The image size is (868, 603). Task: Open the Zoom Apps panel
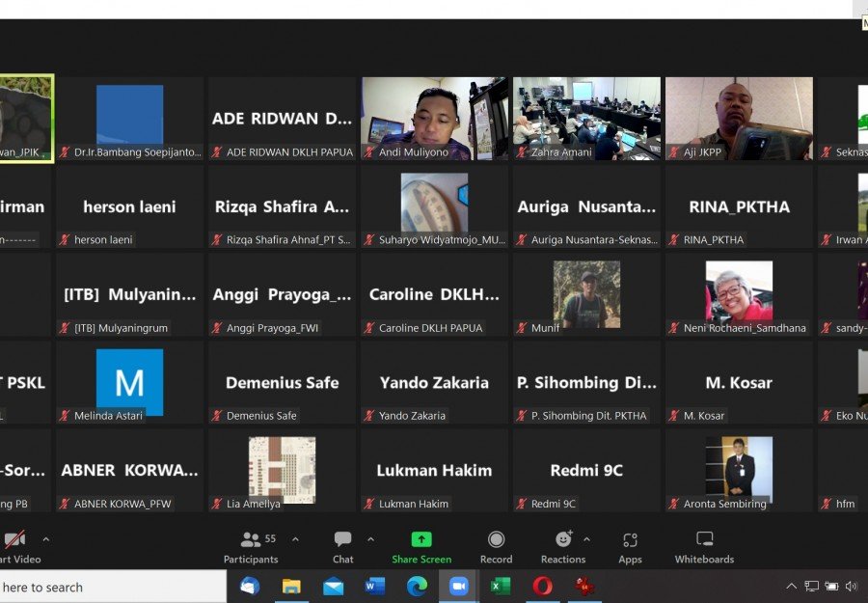click(x=630, y=546)
